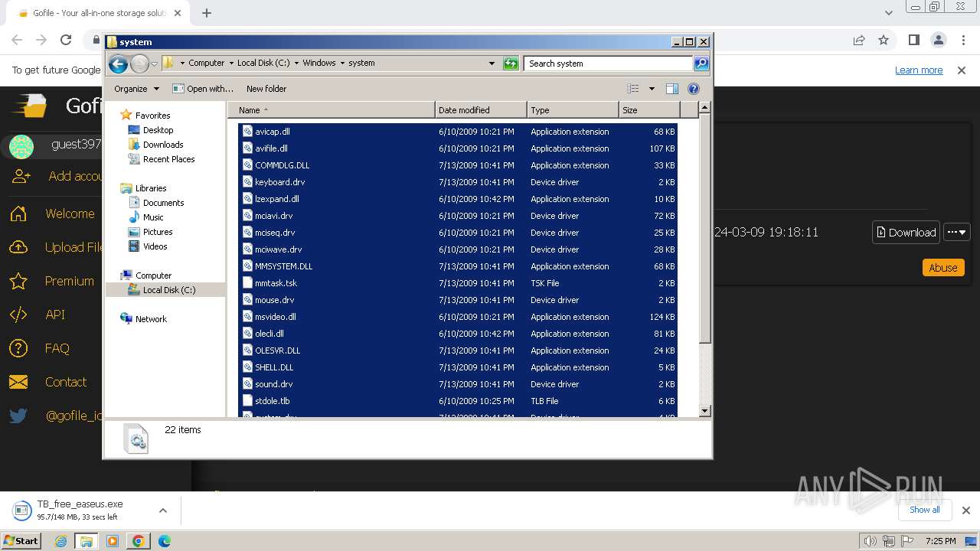Viewport: 980px width, 551px height.
Task: Click the green Refresh button in address bar
Action: (511, 64)
